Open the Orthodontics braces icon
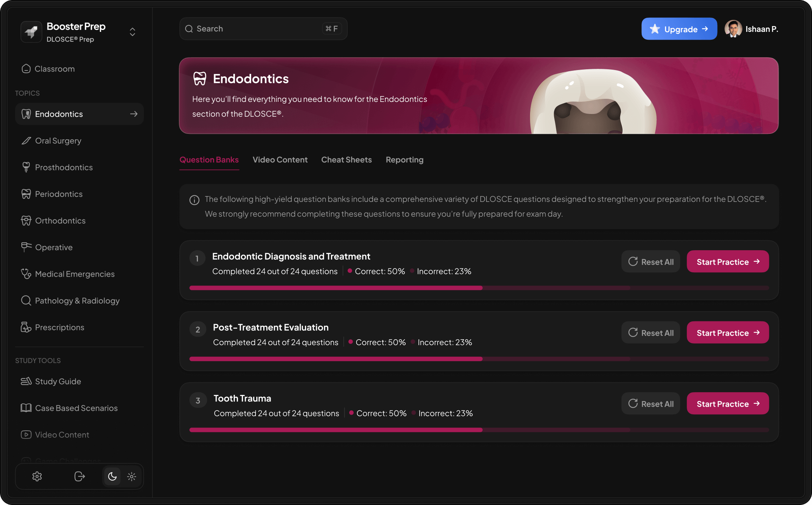The height and width of the screenshot is (505, 812). (x=26, y=221)
